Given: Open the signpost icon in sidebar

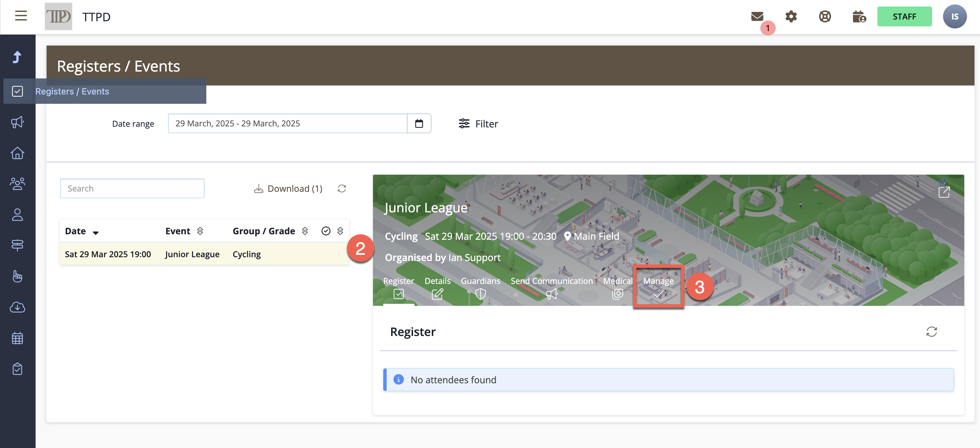Looking at the screenshot, I should click(x=17, y=245).
